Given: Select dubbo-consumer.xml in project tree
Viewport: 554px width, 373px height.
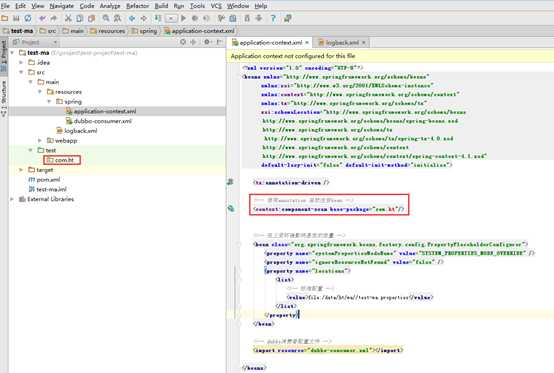Looking at the screenshot, I should tap(99, 121).
